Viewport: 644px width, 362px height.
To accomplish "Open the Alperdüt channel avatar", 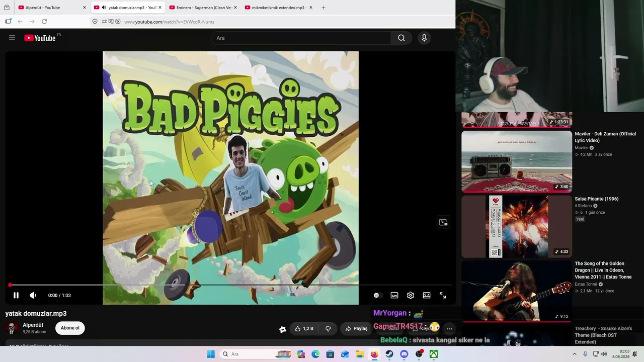I will 12,328.
